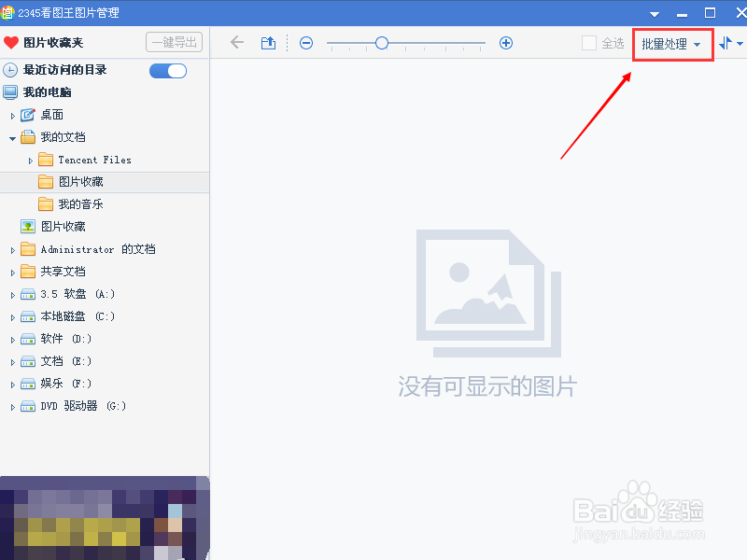Open Administrator 的文档 folder
The height and width of the screenshot is (560, 747).
pos(98,249)
